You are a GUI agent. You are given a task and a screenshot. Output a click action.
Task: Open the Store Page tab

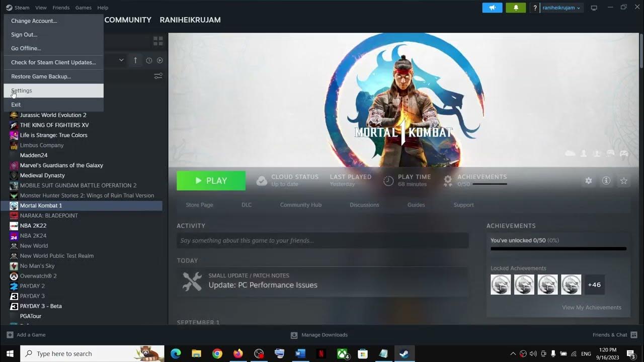200,205
